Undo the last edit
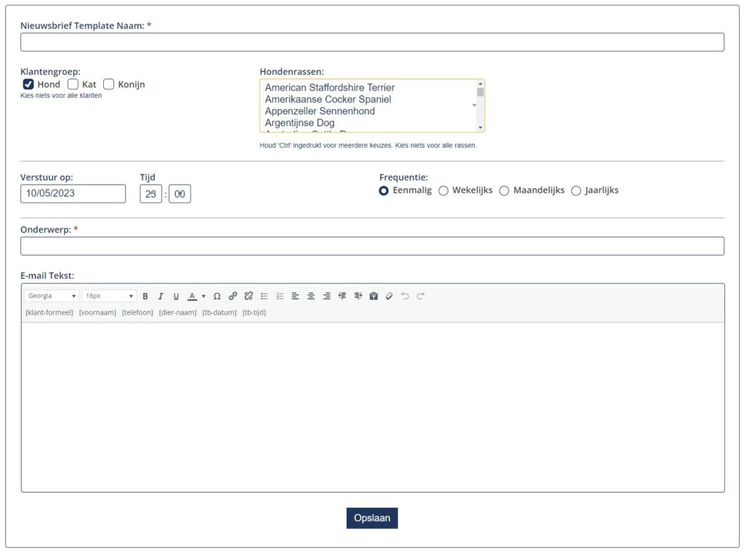Screen dimensions: 744x560 point(405,296)
